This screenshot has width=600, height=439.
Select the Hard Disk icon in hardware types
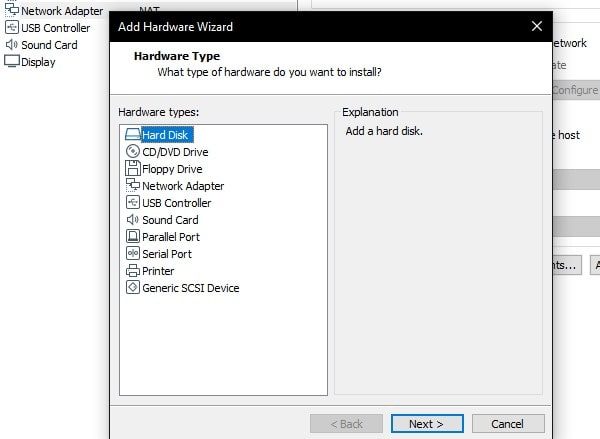pos(133,135)
